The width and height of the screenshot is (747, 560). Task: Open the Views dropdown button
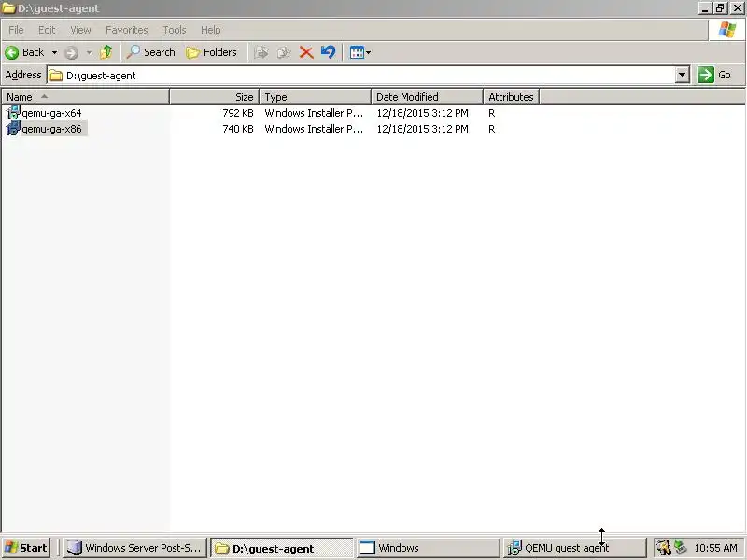click(x=360, y=52)
